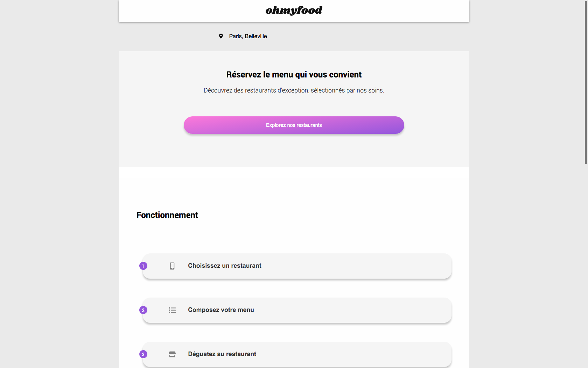Viewport: 588px width, 368px height.
Task: Click the restaurants d'exception subtitle text
Action: [294, 90]
